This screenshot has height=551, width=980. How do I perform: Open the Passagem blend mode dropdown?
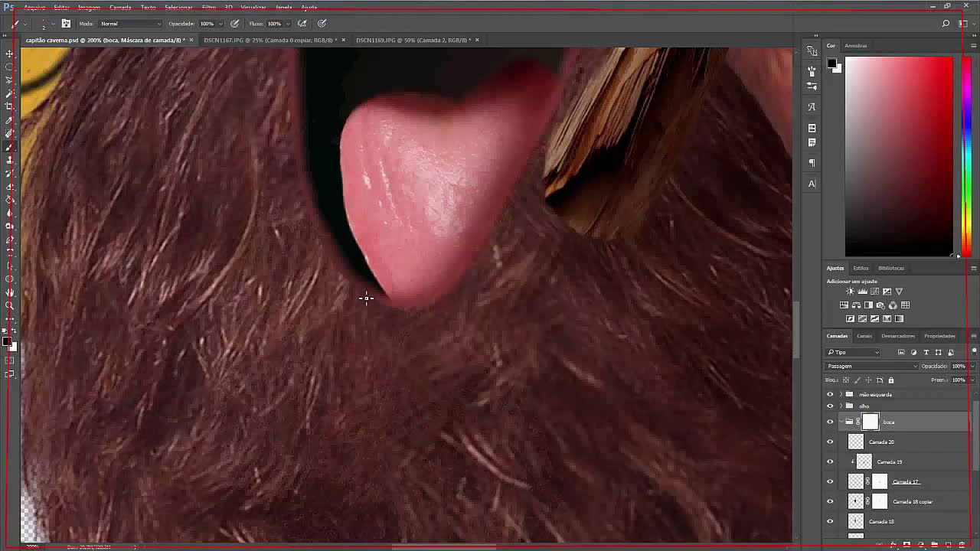coord(871,366)
